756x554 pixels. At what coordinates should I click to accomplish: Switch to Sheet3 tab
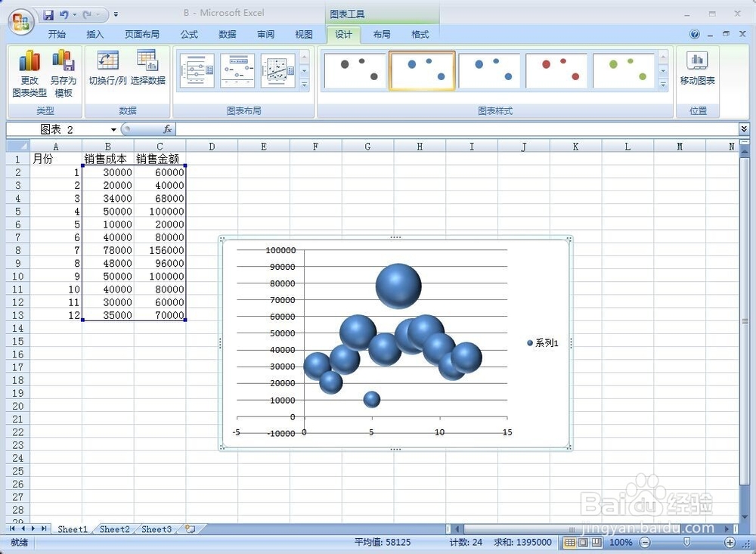(x=156, y=529)
